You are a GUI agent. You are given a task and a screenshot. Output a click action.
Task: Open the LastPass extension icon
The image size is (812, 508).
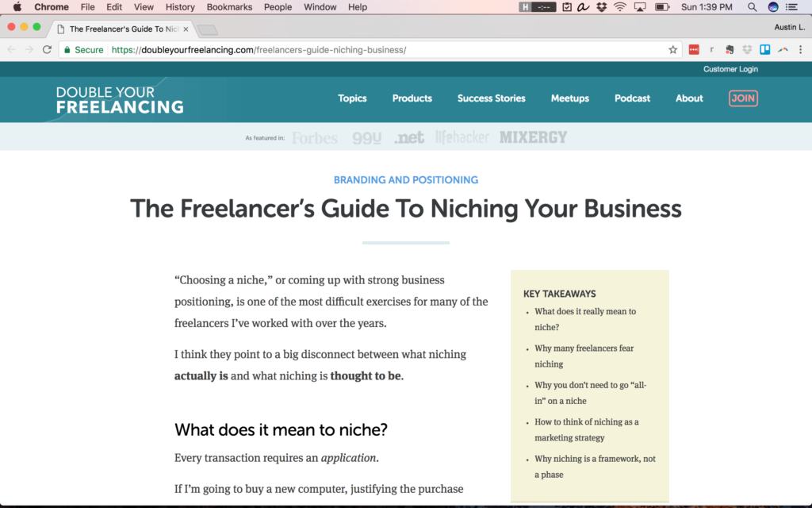694,49
